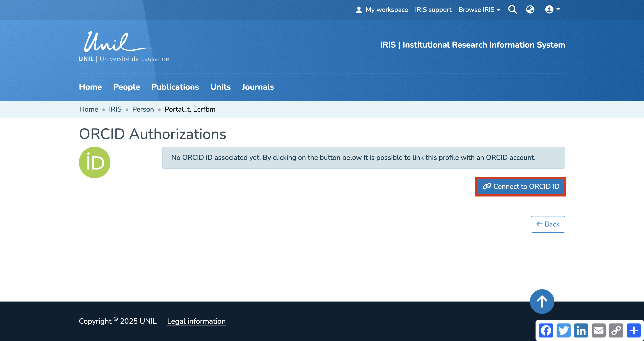Select Journals in main navigation
The width and height of the screenshot is (644, 341).
tap(258, 87)
